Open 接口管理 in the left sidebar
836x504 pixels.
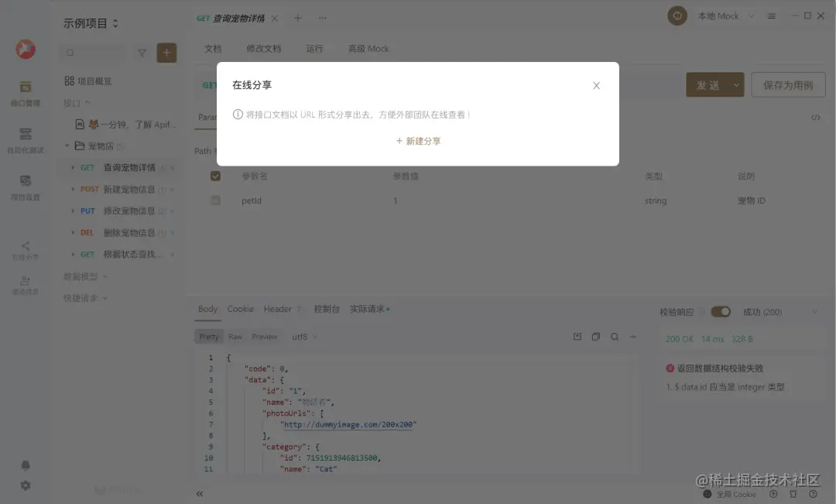[x=25, y=93]
